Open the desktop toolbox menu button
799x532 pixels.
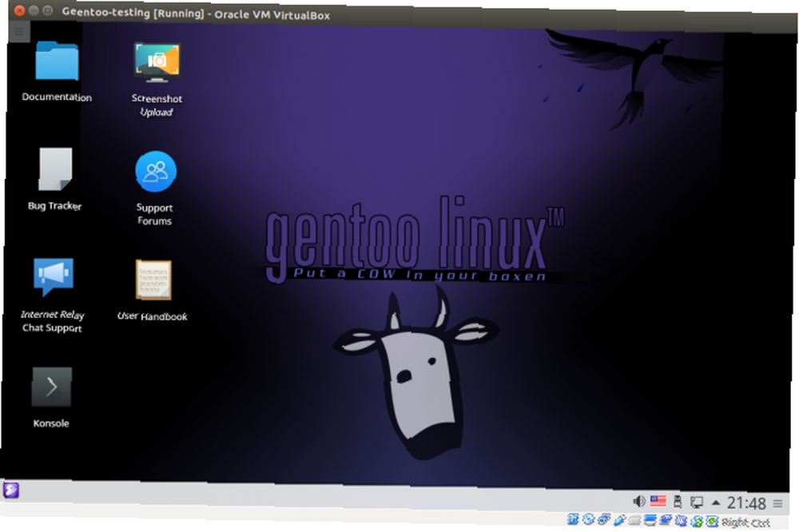point(19,32)
